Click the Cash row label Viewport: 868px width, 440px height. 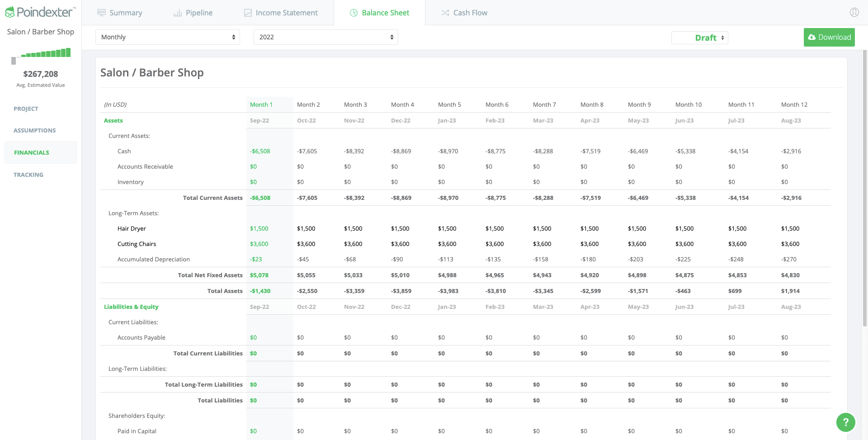pyautogui.click(x=124, y=151)
